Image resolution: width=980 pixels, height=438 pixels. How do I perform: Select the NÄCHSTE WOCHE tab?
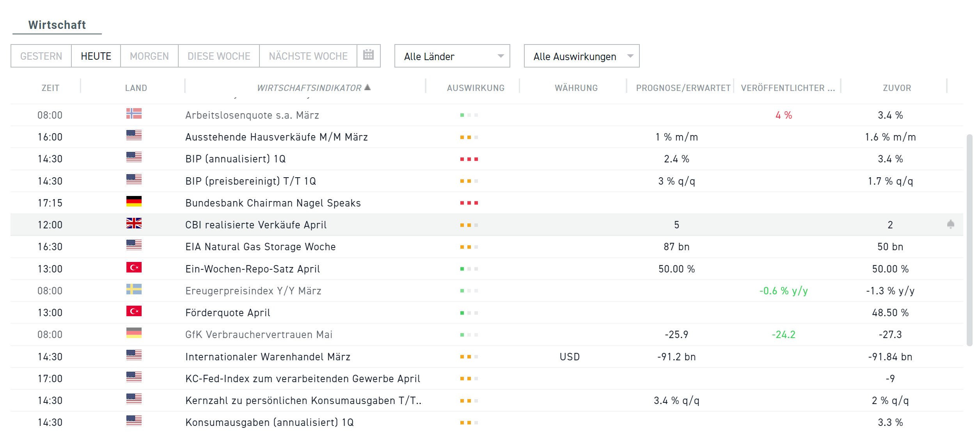click(308, 56)
